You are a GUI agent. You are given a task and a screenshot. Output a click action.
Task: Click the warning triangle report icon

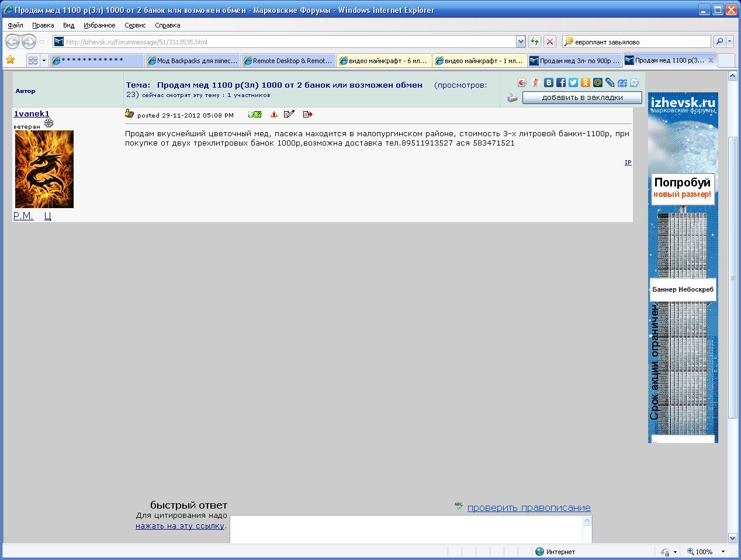click(x=273, y=115)
